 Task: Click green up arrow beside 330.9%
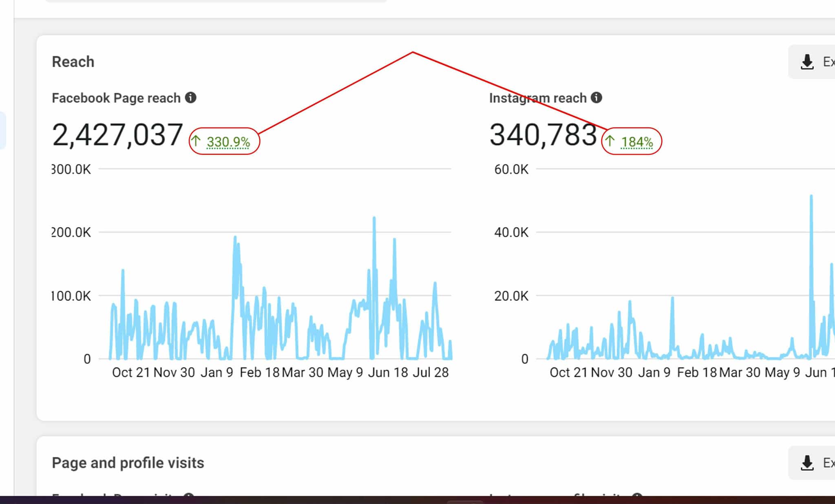196,141
